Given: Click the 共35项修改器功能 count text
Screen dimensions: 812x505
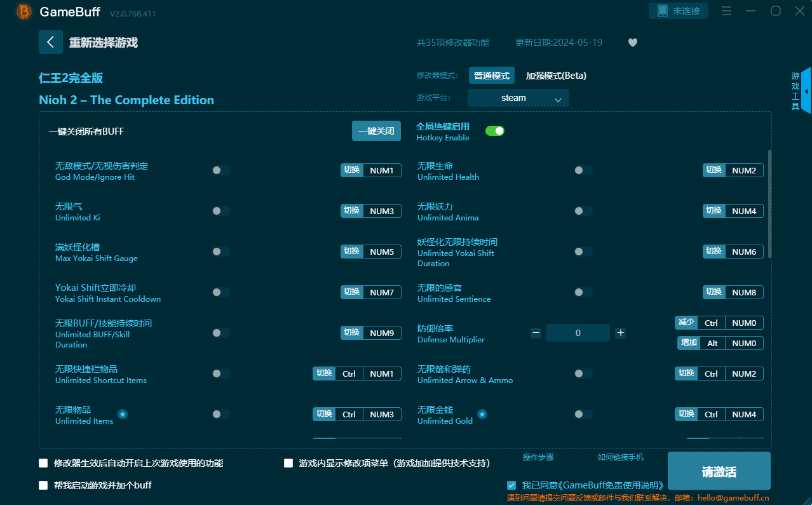Looking at the screenshot, I should pyautogui.click(x=453, y=43).
